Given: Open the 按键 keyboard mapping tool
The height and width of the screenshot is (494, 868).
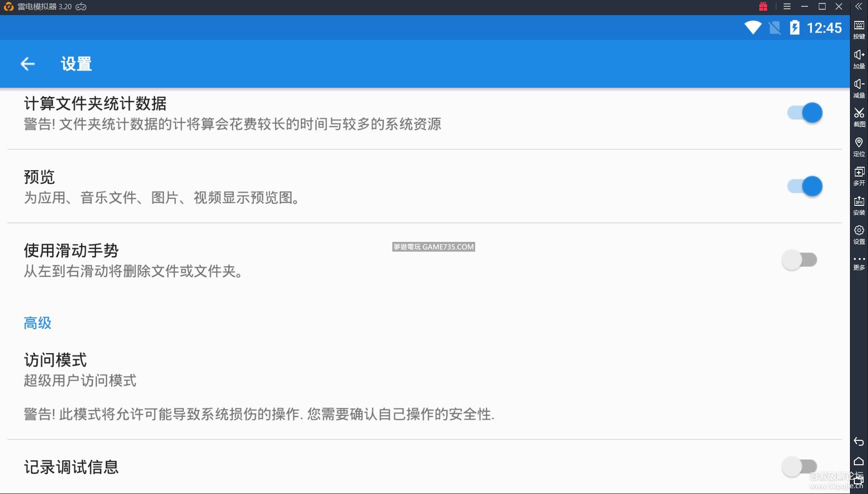Looking at the screenshot, I should [859, 30].
